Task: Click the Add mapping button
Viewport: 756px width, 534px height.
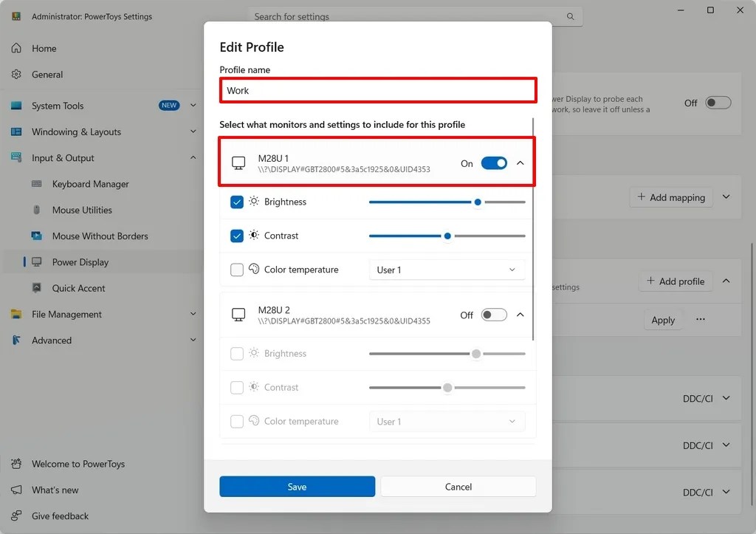Action: 671,197
